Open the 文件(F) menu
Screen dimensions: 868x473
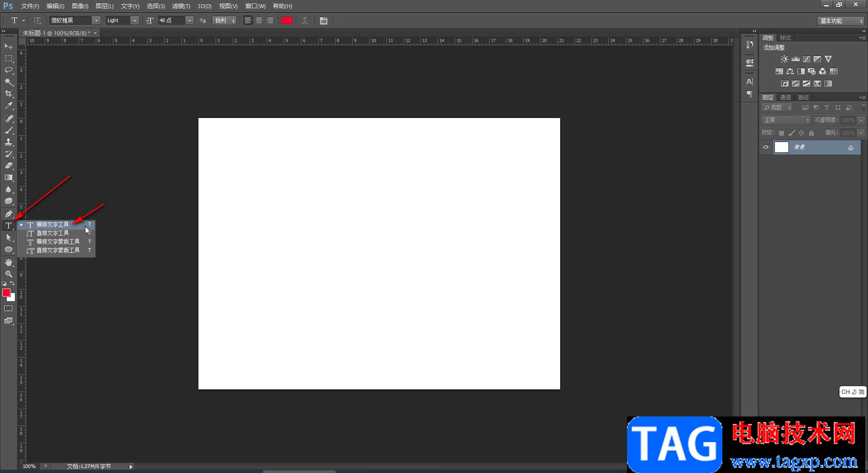(x=30, y=6)
